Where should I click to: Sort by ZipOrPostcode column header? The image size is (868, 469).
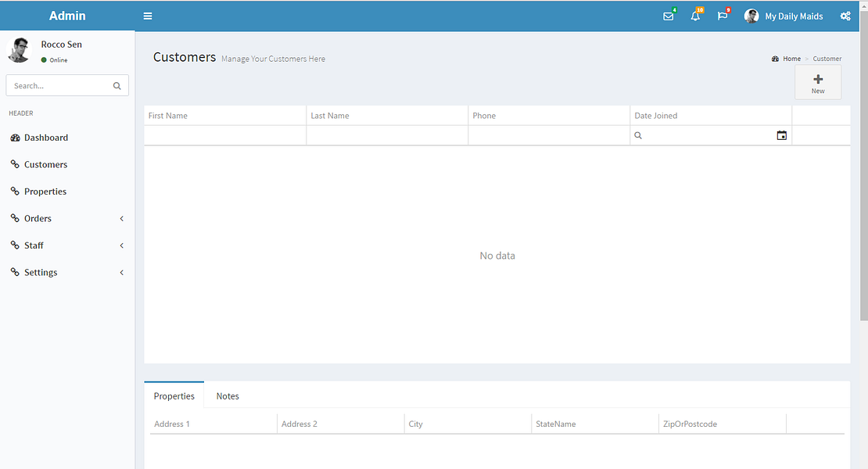point(723,424)
